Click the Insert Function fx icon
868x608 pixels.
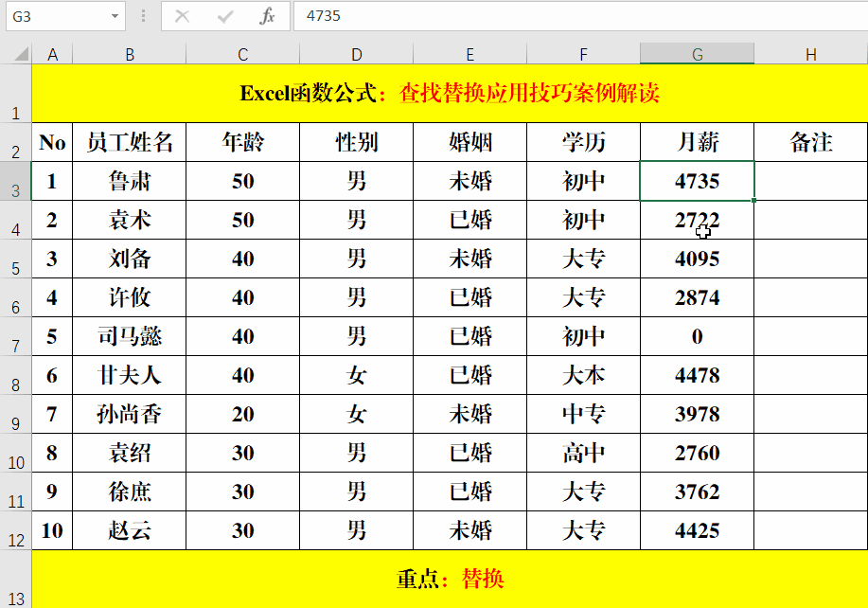point(267,16)
